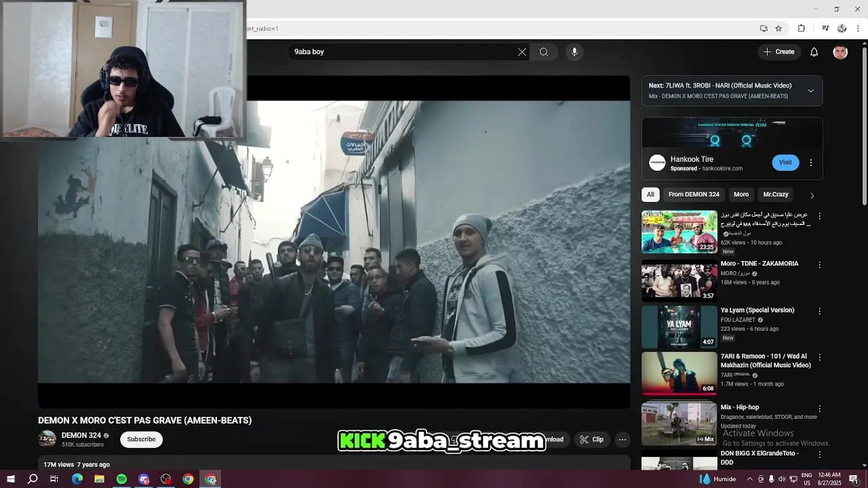Click the install app icon in address bar
Viewport: 868px width, 488px height.
[764, 28]
